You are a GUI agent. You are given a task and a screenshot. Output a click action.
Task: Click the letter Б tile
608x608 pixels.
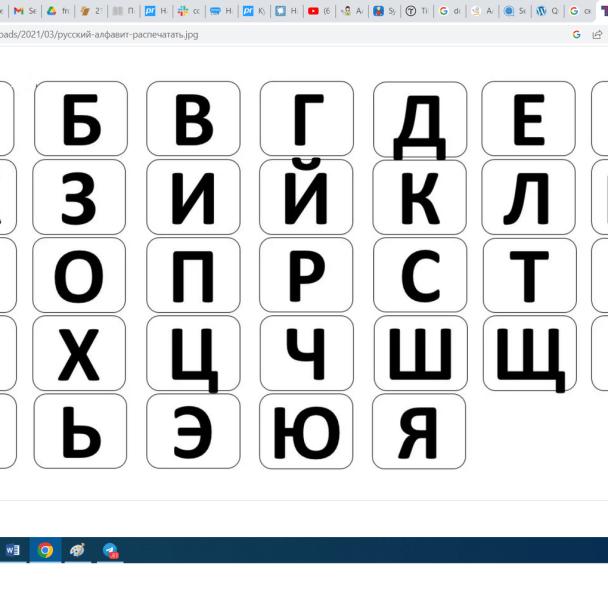point(81,119)
